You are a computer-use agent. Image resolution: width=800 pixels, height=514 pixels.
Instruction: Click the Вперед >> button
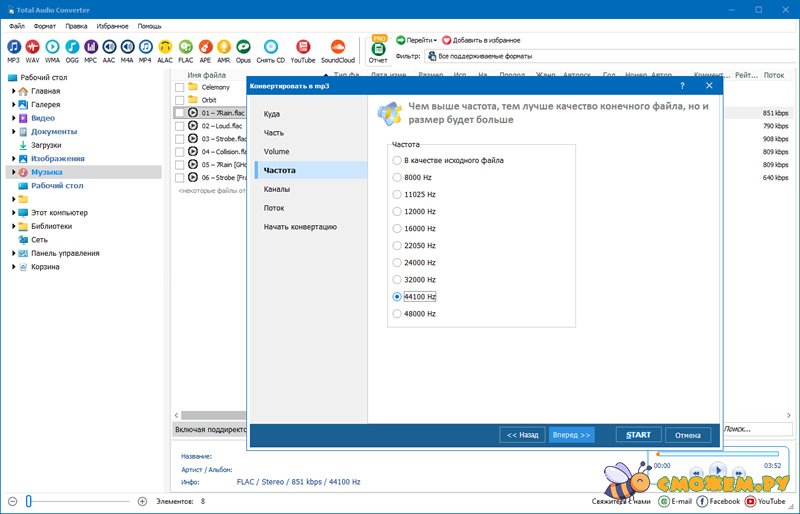click(x=572, y=435)
